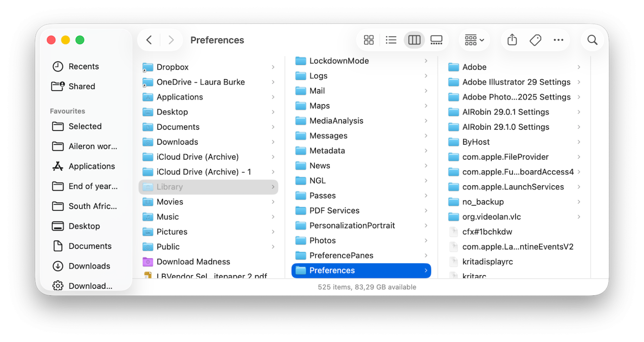Switch to list view
The image size is (644, 342).
(x=391, y=40)
